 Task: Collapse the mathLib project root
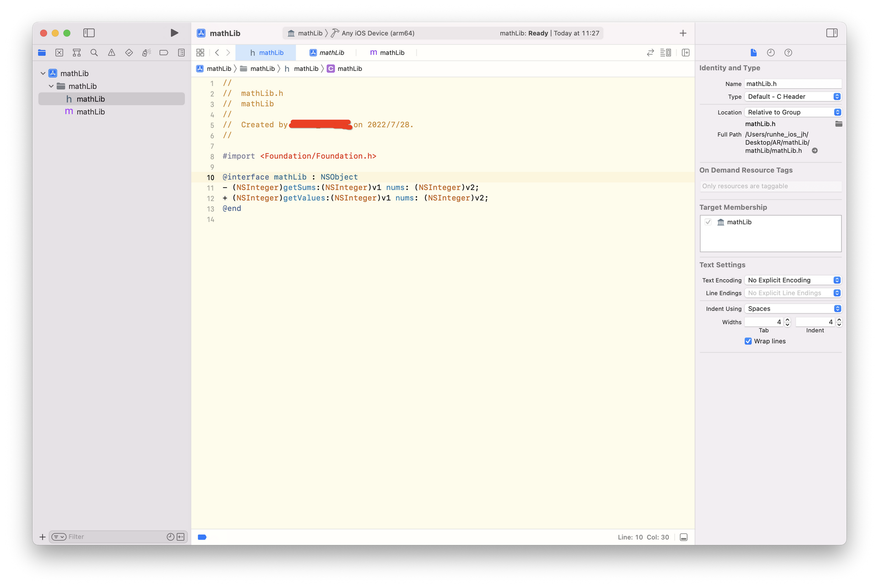click(x=43, y=73)
